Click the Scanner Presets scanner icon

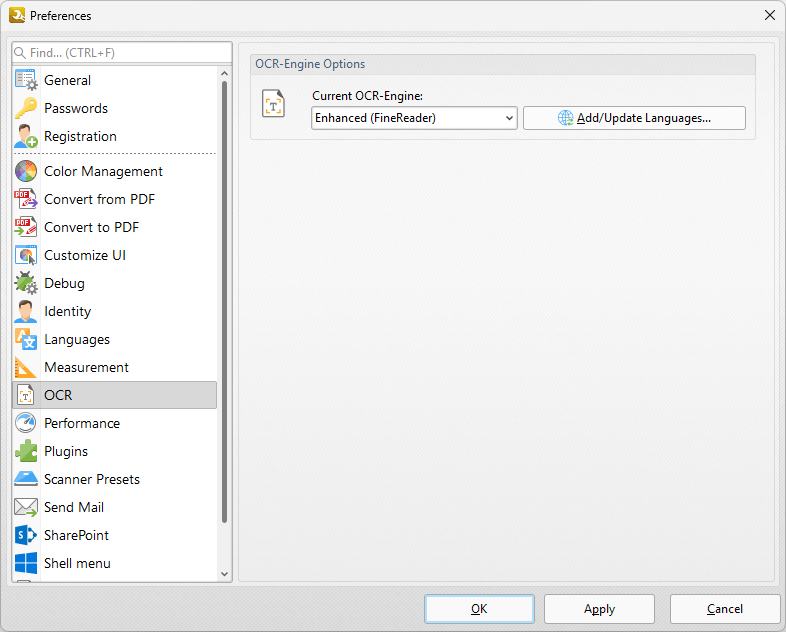click(x=26, y=479)
